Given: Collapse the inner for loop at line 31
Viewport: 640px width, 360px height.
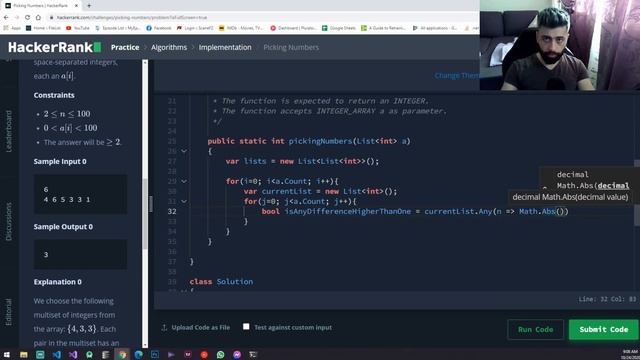Looking at the screenshot, I should click(184, 201).
